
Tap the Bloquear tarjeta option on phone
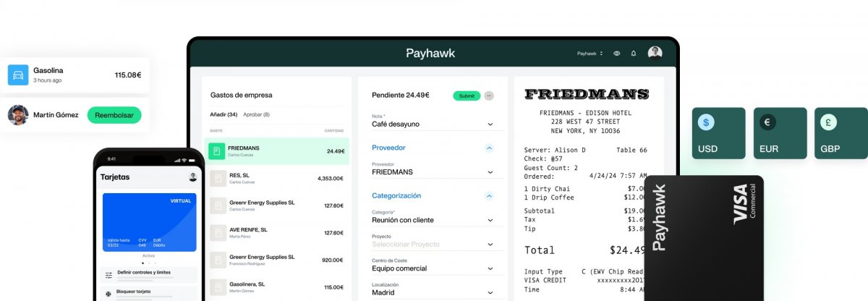point(148,294)
